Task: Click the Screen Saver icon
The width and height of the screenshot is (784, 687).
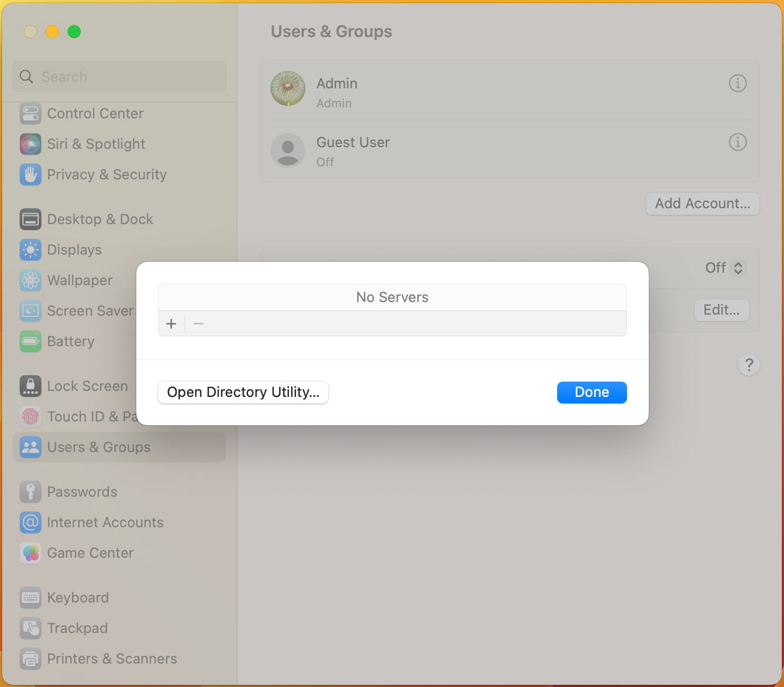Action: tap(31, 311)
